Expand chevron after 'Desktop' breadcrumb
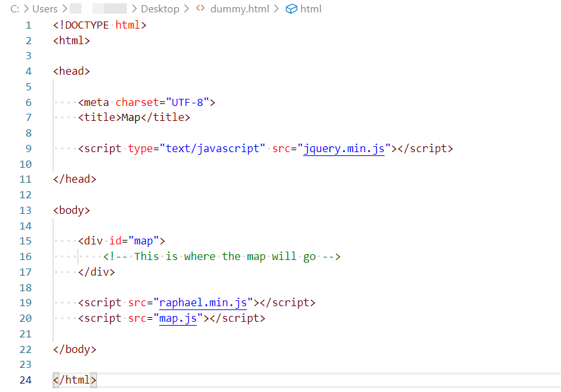The image size is (561, 392). click(x=186, y=8)
